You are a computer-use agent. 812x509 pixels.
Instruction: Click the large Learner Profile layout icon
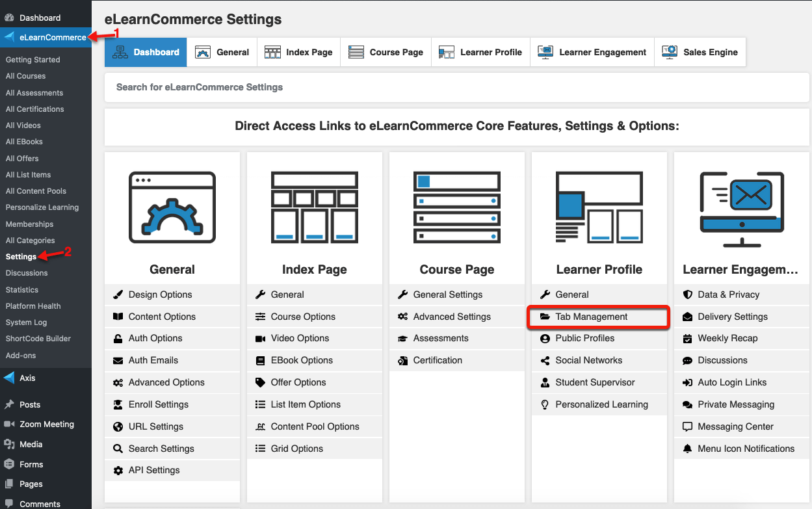tap(599, 207)
